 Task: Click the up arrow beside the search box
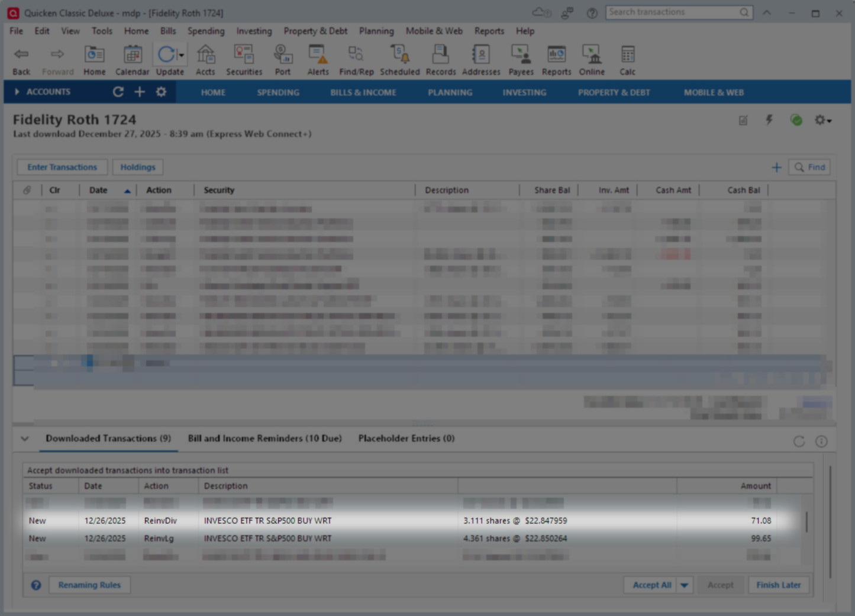coord(767,12)
